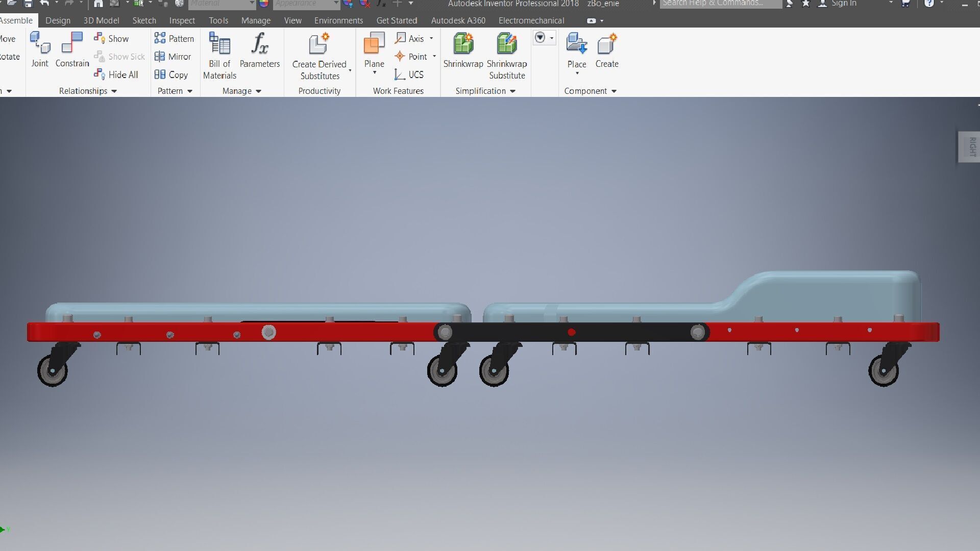
Task: Select the Constrain tool
Action: click(72, 43)
